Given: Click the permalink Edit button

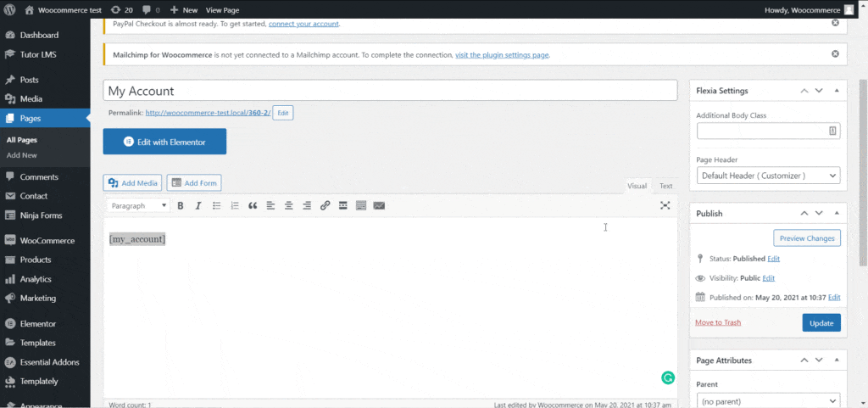Looking at the screenshot, I should click(x=283, y=113).
